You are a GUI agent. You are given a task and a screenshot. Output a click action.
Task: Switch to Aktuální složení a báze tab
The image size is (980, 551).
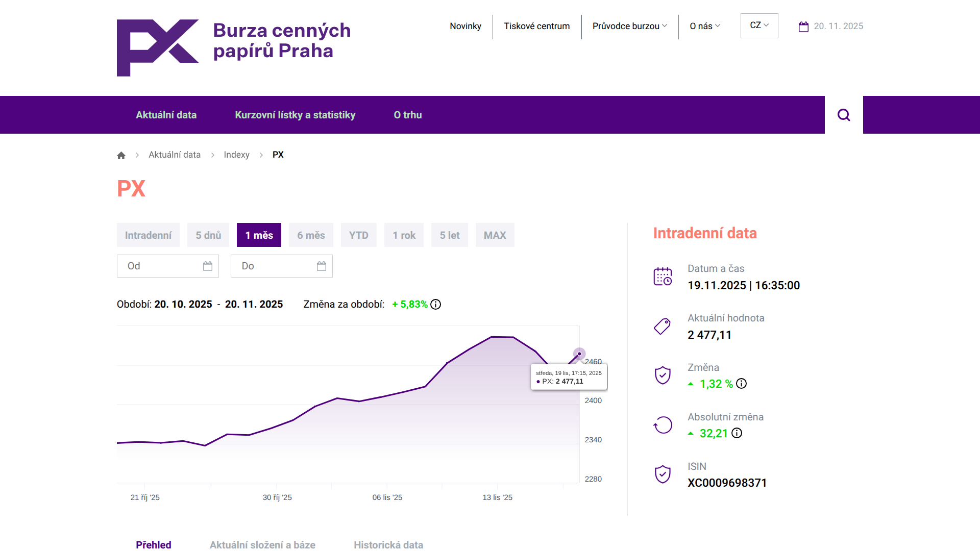262,544
